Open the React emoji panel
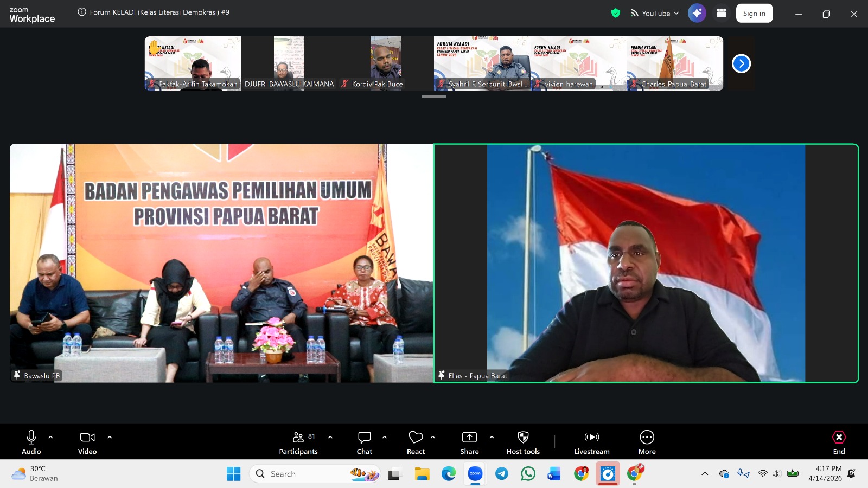868x488 pixels. click(416, 442)
